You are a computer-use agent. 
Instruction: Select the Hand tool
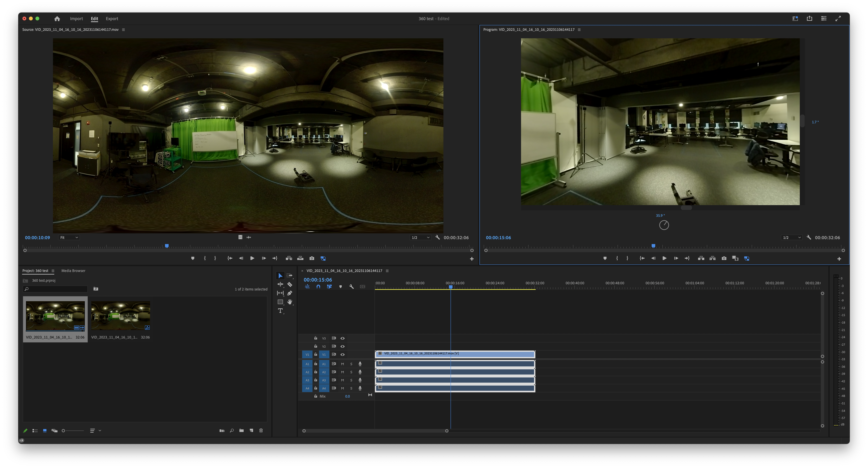tap(289, 302)
